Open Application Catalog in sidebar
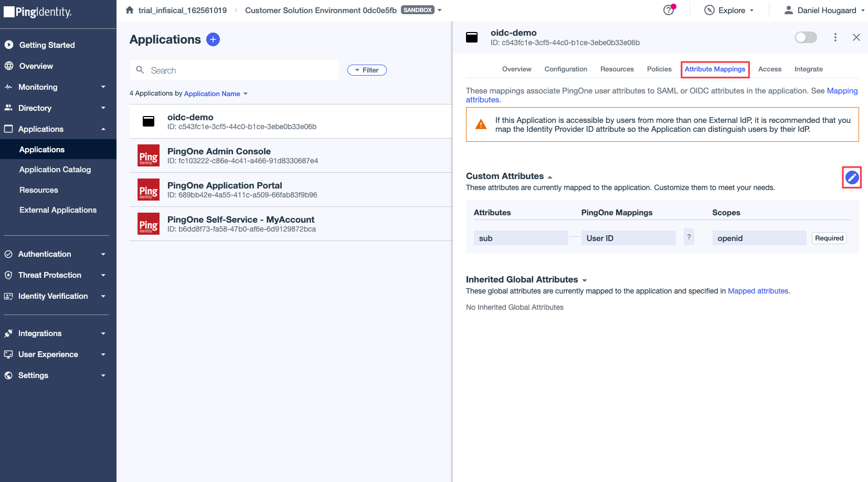The width and height of the screenshot is (868, 482). pyautogui.click(x=55, y=170)
